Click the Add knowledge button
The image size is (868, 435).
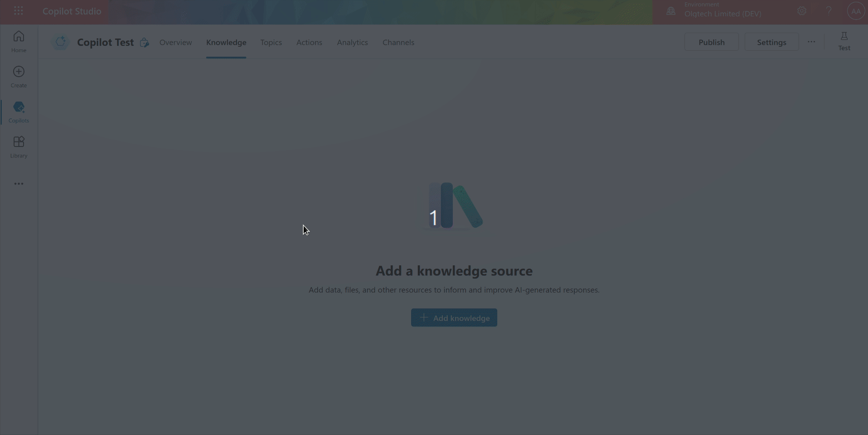point(454,317)
